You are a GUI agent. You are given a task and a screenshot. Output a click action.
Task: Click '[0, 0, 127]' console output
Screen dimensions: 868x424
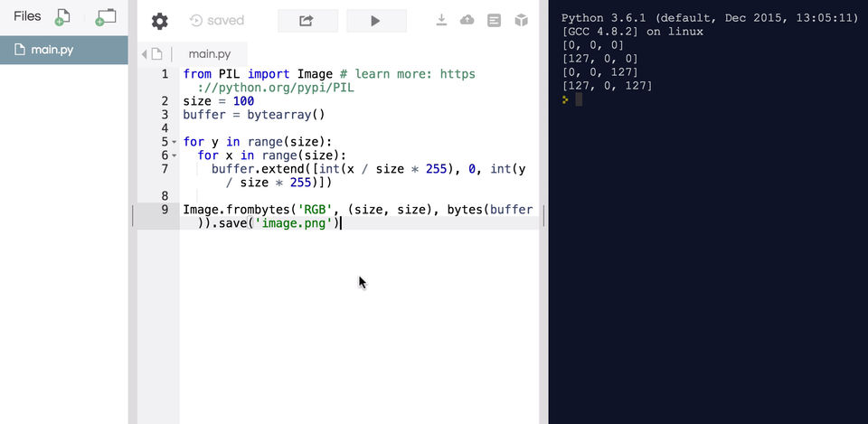tap(599, 72)
